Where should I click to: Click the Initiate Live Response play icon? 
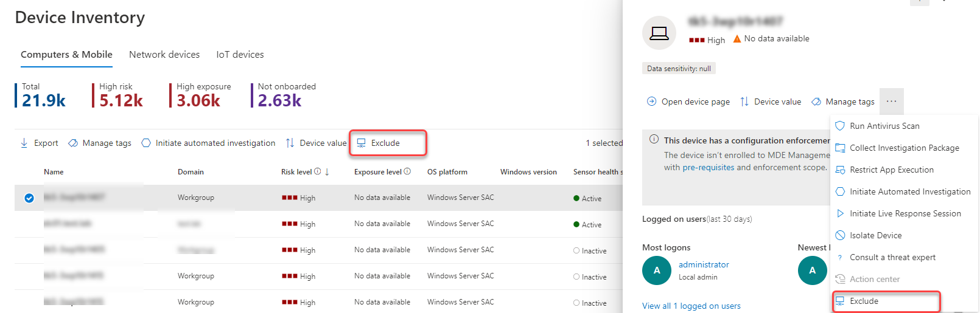coord(840,213)
